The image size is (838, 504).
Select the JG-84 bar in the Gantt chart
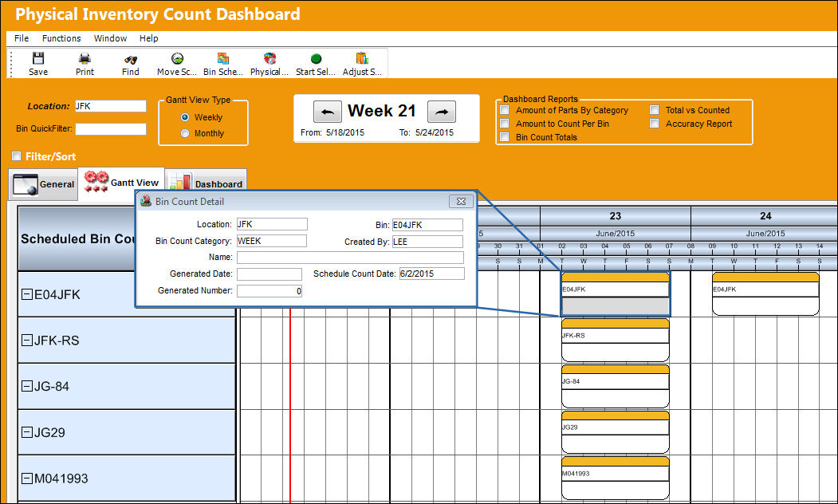(615, 386)
